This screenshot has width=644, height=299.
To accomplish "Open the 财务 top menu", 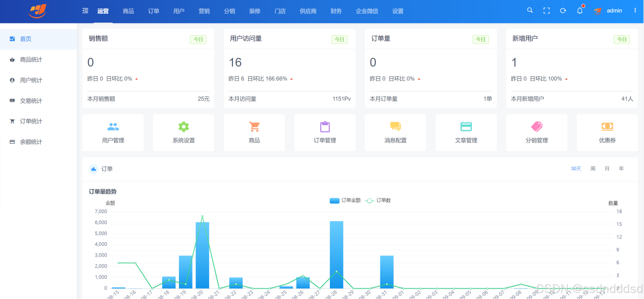I will (x=336, y=11).
